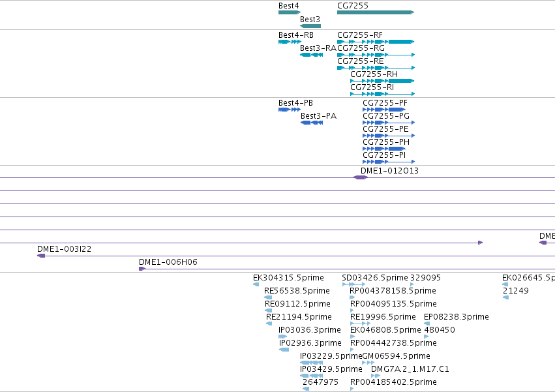The width and height of the screenshot is (555, 392).
Task: Select EST RE09112.5prime
Action: point(268,310)
